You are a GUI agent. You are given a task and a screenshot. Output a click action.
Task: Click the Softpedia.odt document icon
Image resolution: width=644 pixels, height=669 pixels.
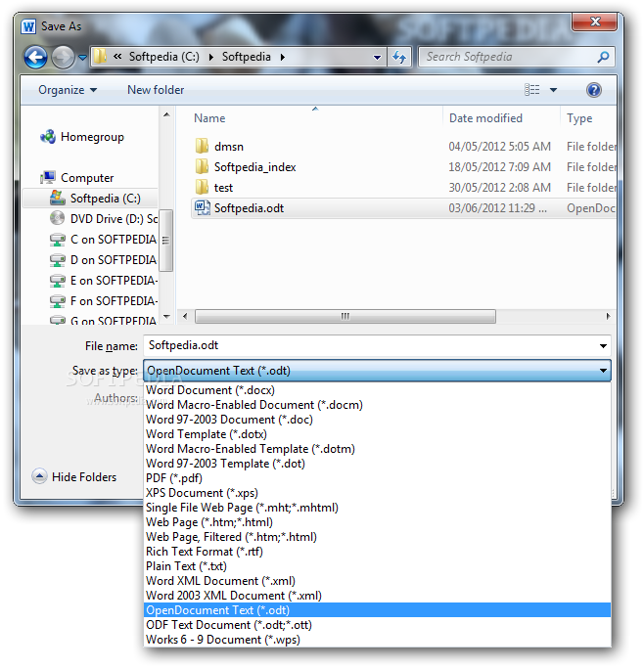(202, 207)
